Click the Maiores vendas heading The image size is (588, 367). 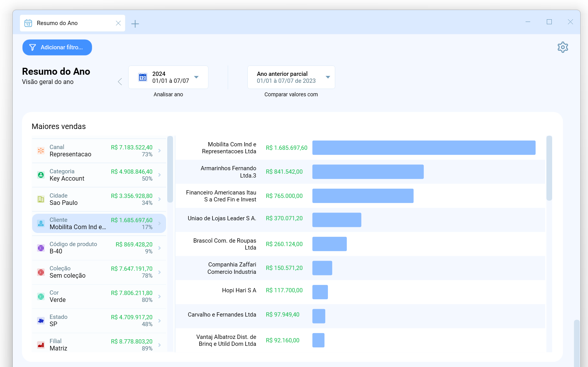coord(59,126)
